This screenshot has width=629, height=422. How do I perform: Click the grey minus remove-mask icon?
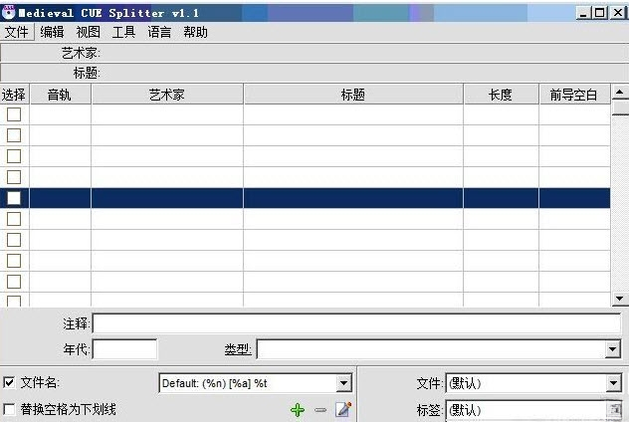321,410
